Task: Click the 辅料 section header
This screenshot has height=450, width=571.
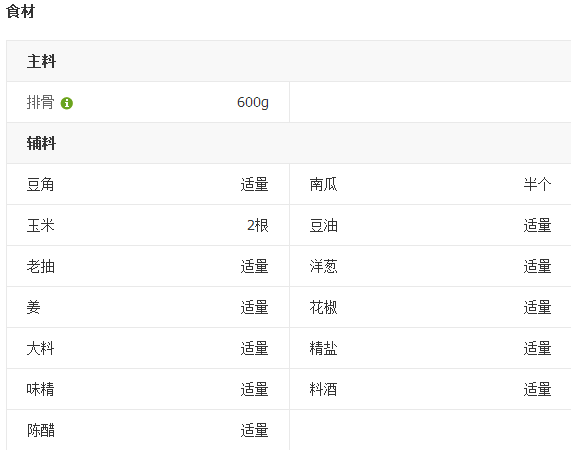Action: coord(41,143)
